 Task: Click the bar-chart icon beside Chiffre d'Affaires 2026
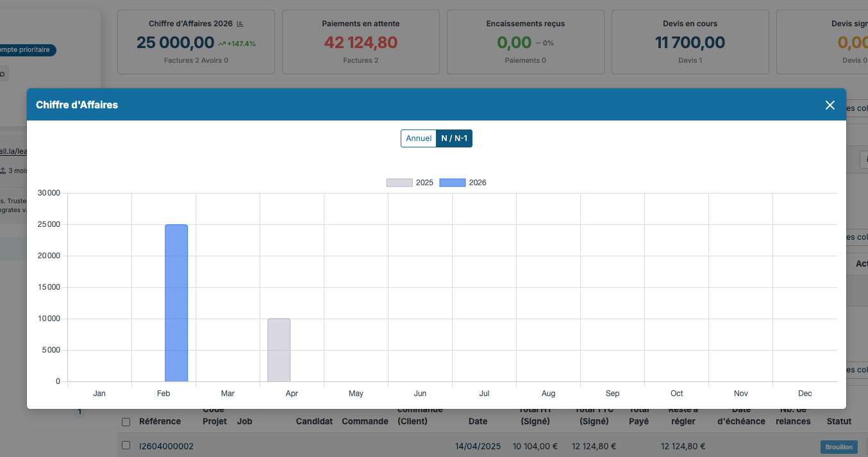[x=240, y=24]
